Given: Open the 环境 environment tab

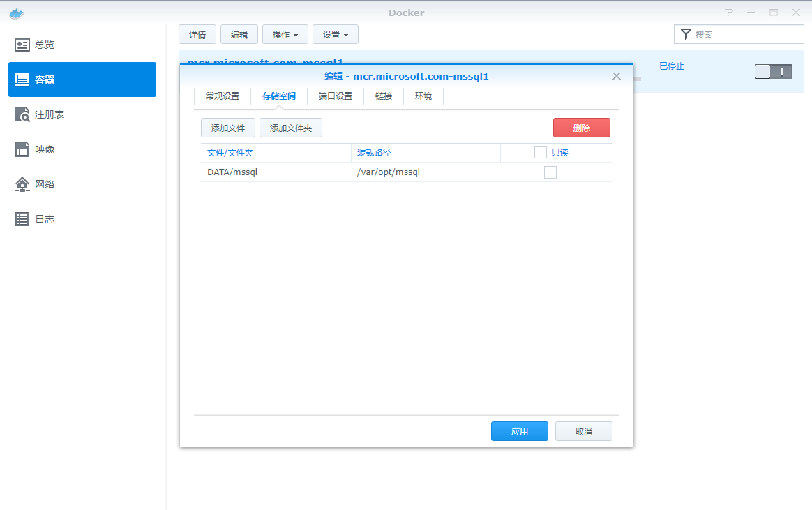Looking at the screenshot, I should [423, 96].
